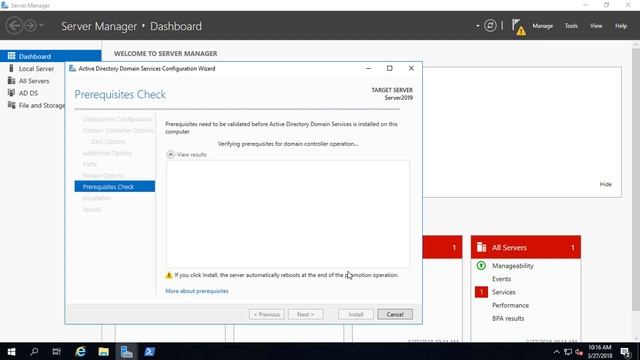The width and height of the screenshot is (640, 360).
Task: Select Local Server in the sidebar
Action: coord(36,69)
